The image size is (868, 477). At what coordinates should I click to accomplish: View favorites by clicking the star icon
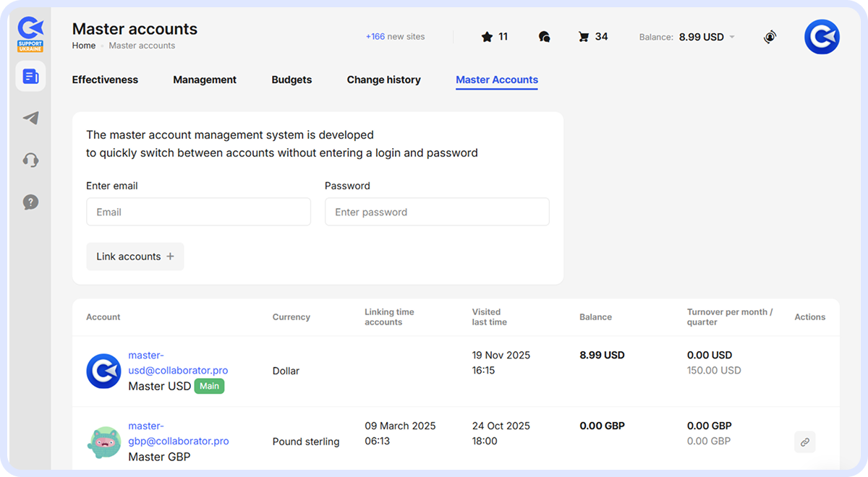pyautogui.click(x=487, y=36)
